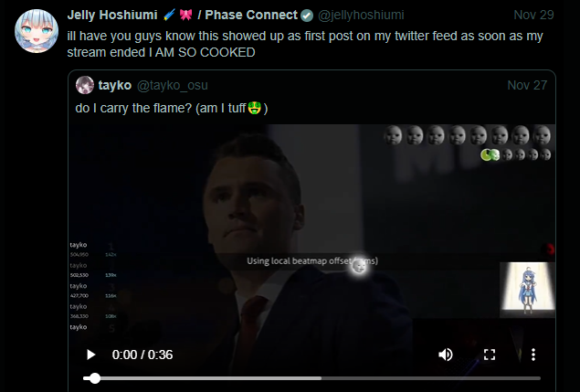
Task: Click the anime character thumbnail in the video
Action: click(527, 291)
